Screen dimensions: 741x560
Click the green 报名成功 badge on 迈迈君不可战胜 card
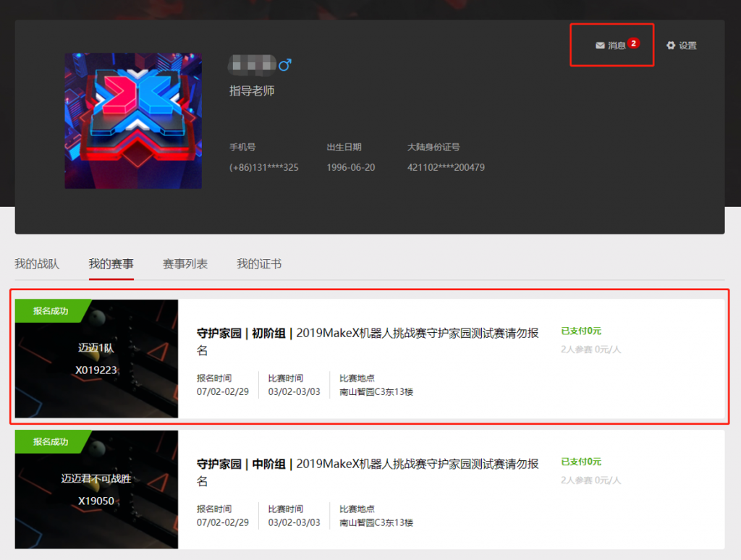pos(51,442)
